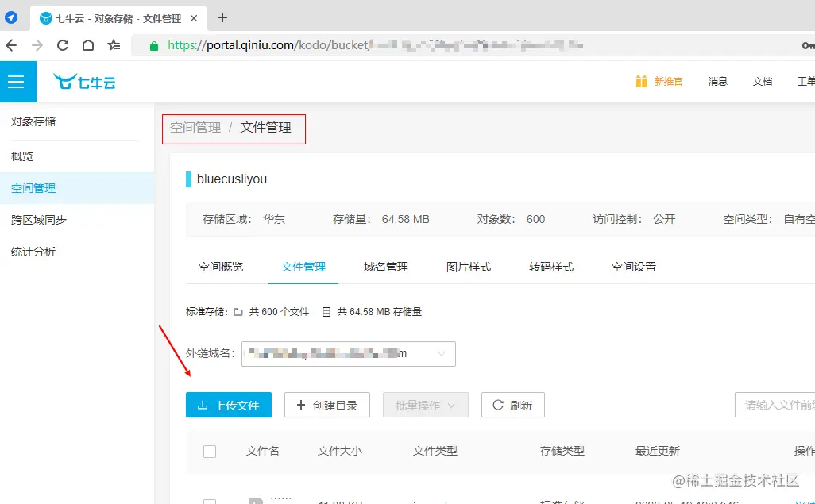Tick the select-all checkbox in table header
Image resolution: width=815 pixels, height=504 pixels.
[x=210, y=451]
